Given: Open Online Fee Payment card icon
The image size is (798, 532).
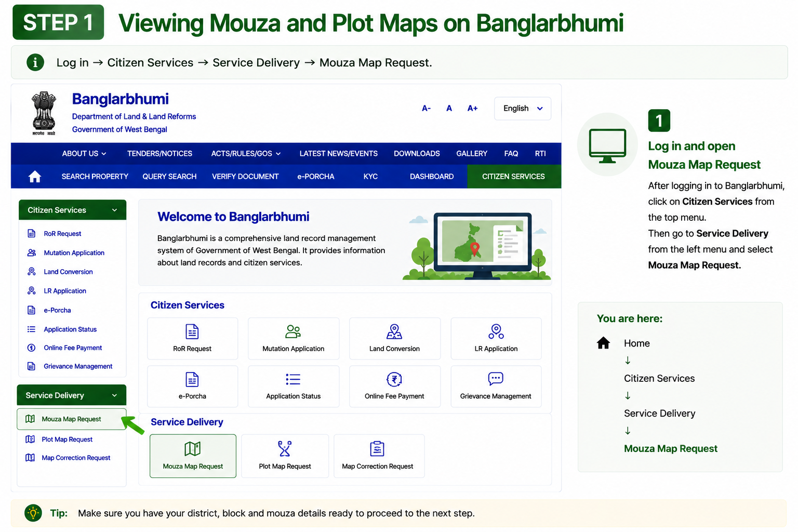Looking at the screenshot, I should [394, 379].
